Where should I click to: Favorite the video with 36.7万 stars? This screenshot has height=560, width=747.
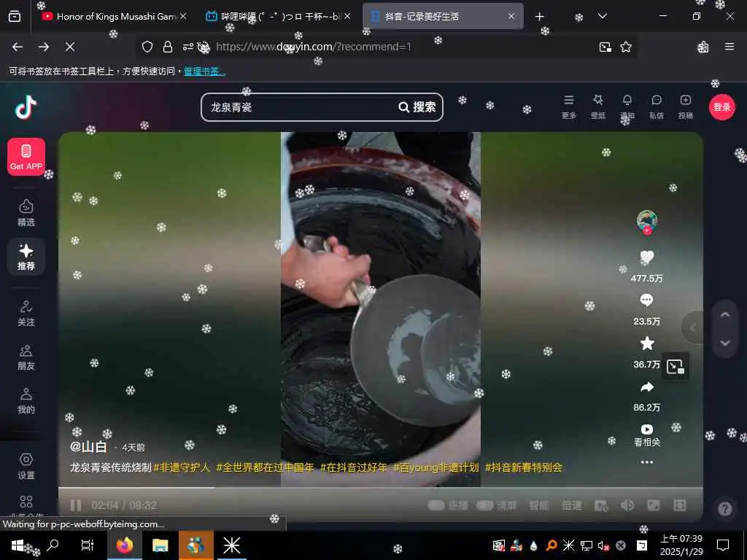tap(647, 343)
